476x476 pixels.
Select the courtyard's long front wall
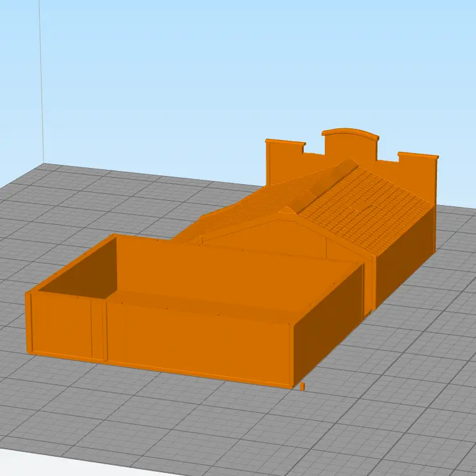point(198,341)
